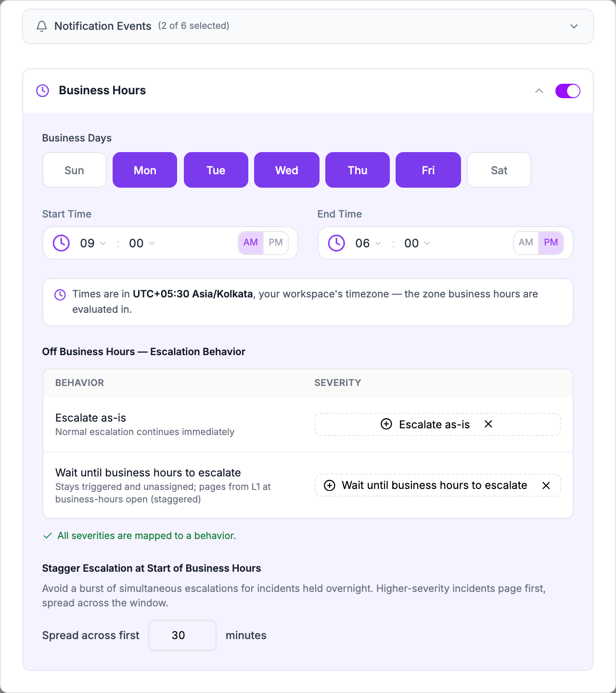The width and height of the screenshot is (616, 693).
Task: Click the "Business Days" label
Action: pos(77,138)
